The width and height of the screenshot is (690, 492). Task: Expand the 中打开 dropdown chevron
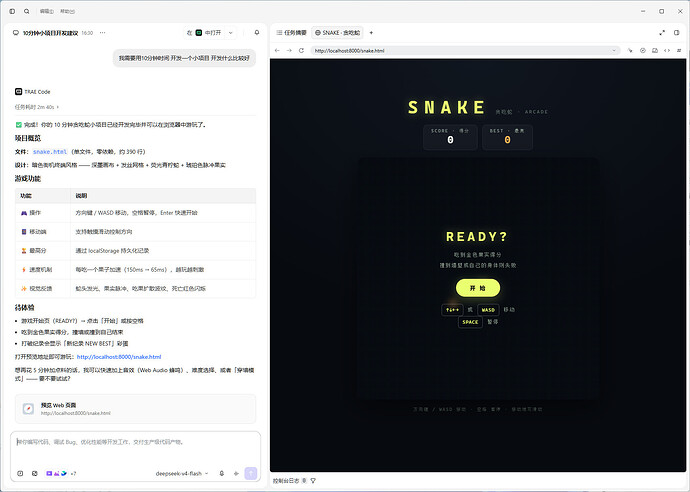(230, 33)
